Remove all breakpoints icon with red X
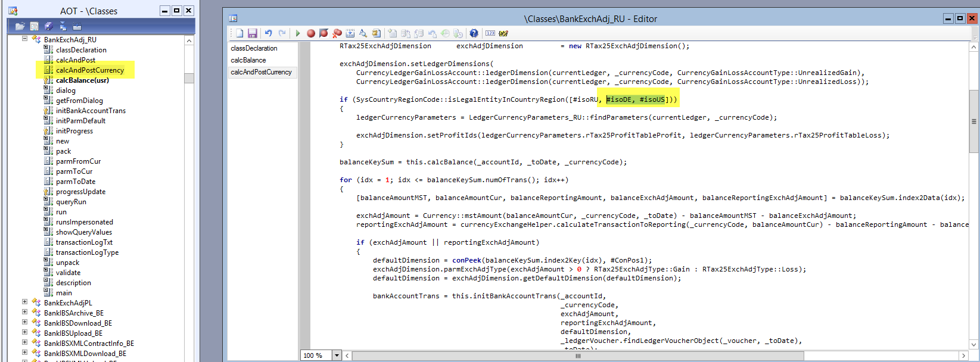 [x=337, y=33]
